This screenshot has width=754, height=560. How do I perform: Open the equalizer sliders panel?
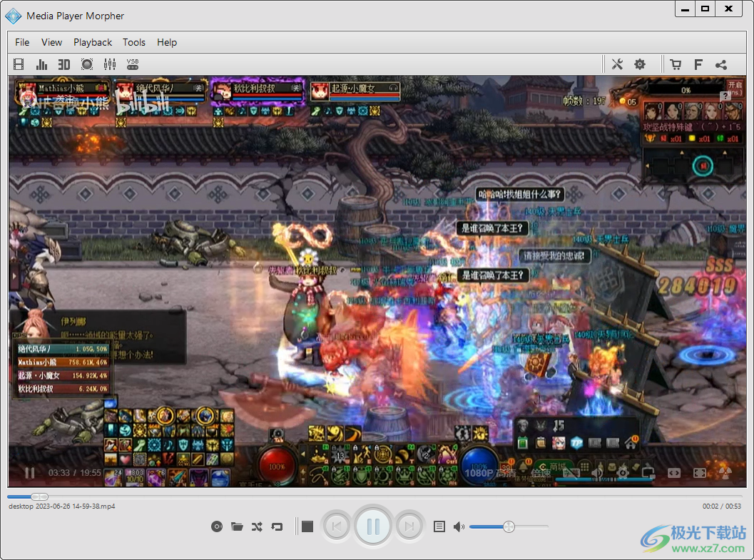click(x=110, y=64)
